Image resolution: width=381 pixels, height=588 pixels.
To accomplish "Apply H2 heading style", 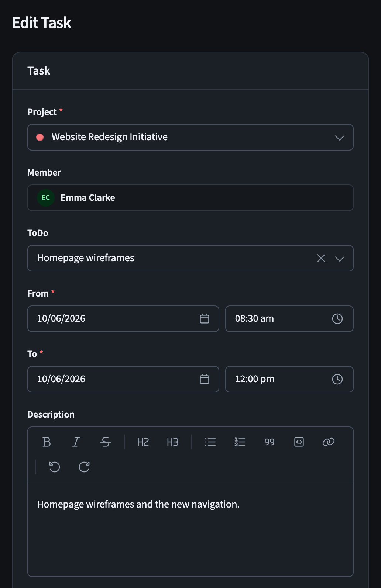I will tap(143, 442).
